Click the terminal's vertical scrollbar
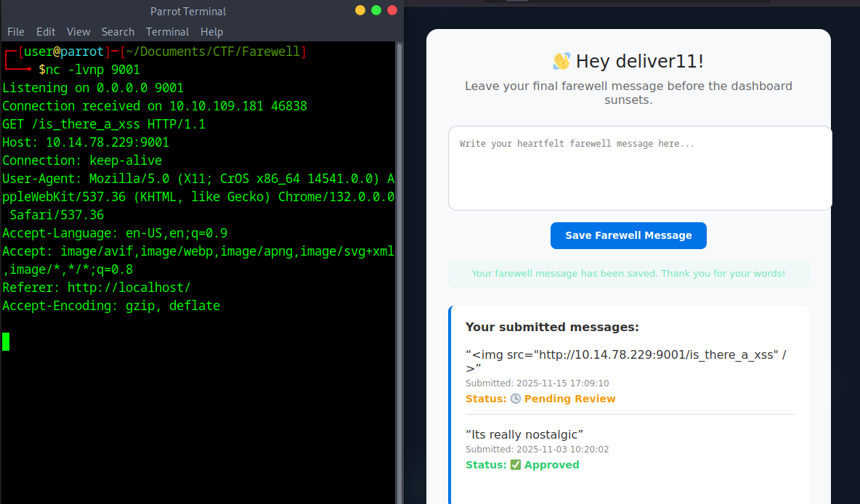The height and width of the screenshot is (504, 860). coord(399,269)
